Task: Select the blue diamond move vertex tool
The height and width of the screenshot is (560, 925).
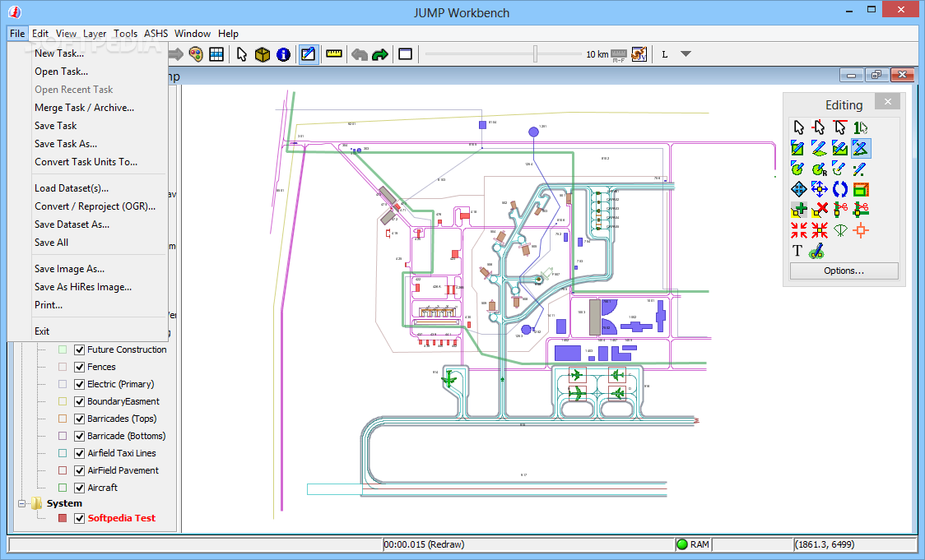Action: 798,189
